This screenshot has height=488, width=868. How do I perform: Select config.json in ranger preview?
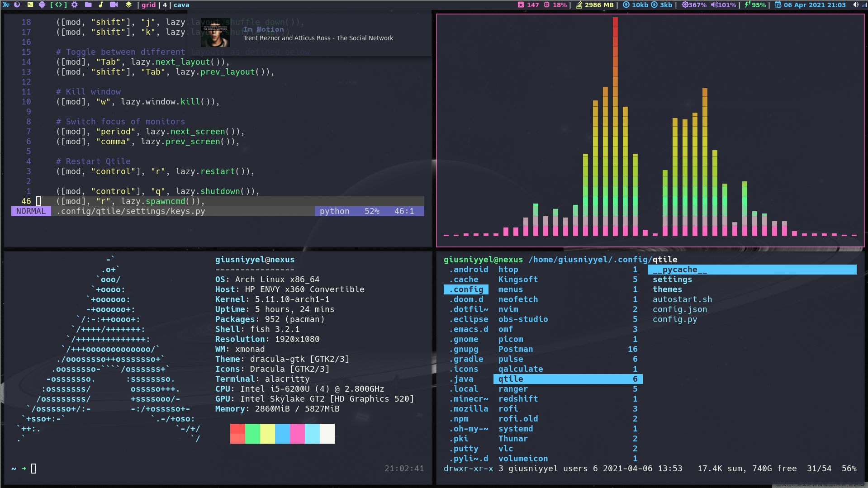pyautogui.click(x=680, y=309)
